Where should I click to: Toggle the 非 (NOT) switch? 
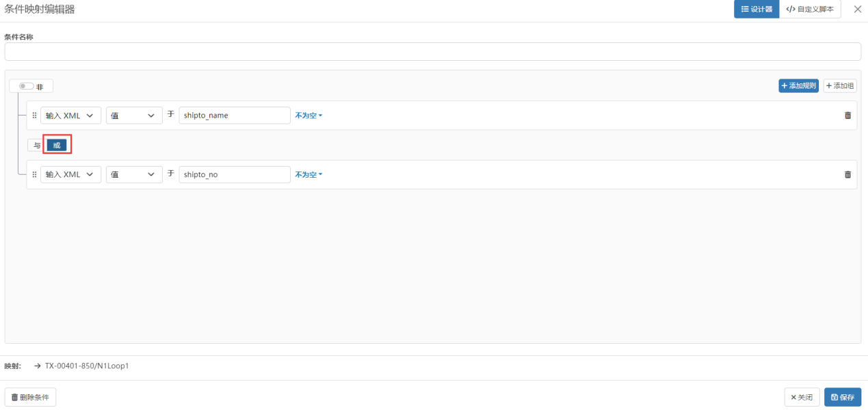point(27,86)
